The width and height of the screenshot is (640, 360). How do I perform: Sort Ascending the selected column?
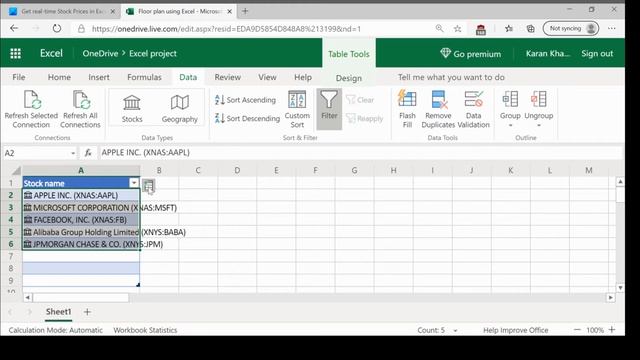[x=245, y=100]
